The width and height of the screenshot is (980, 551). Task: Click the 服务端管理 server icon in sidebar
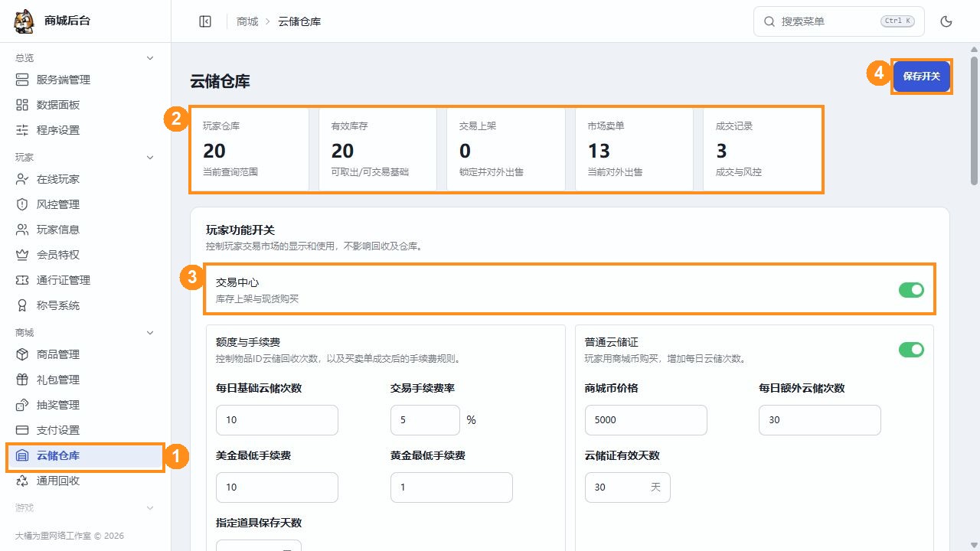pos(22,80)
